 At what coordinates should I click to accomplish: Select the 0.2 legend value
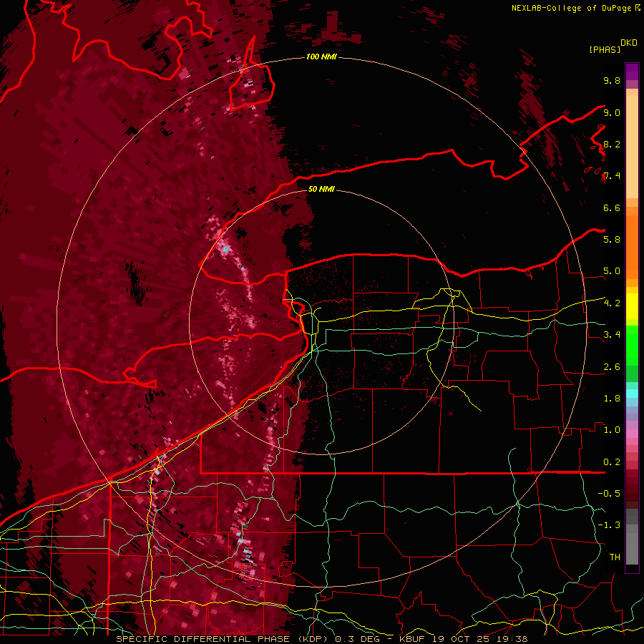tap(612, 462)
